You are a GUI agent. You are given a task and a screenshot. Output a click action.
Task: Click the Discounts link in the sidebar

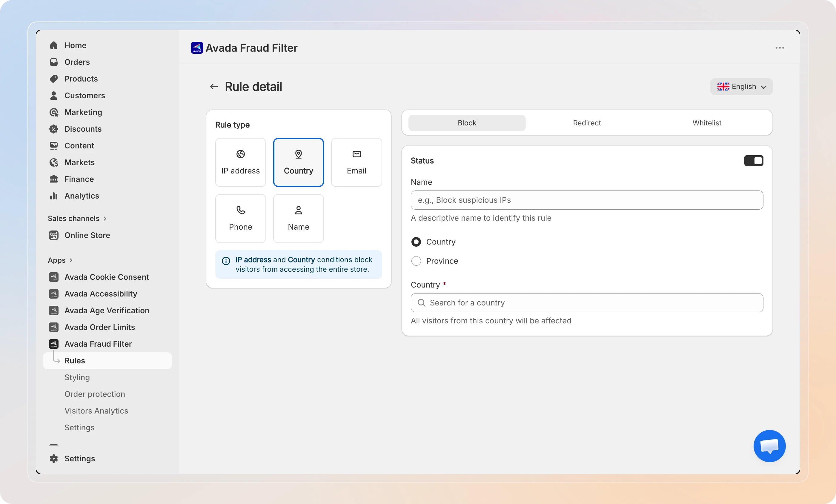(x=83, y=129)
